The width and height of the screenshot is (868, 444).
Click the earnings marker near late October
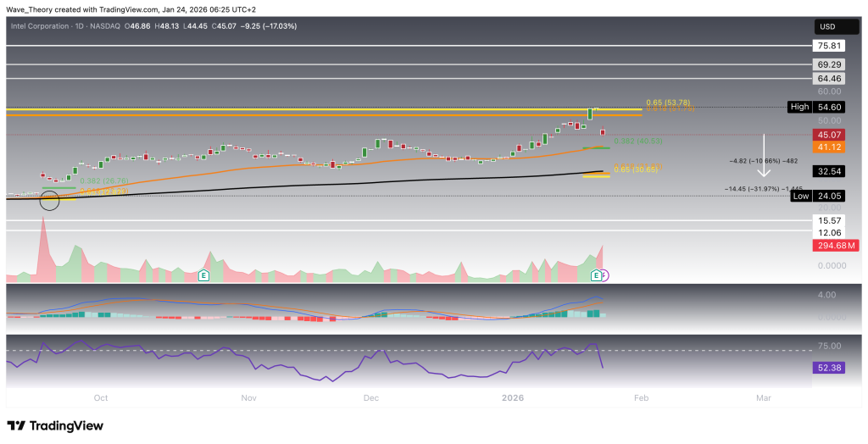pyautogui.click(x=203, y=275)
